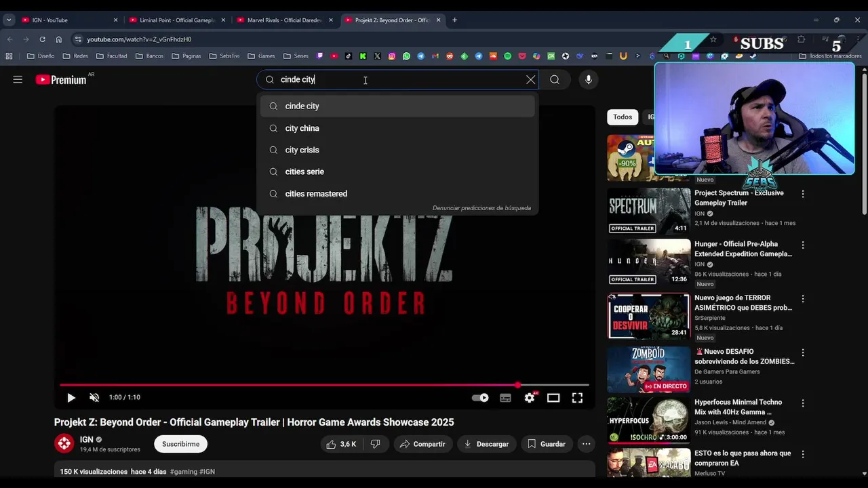
Task: Go to the browser home page
Action: coord(58,39)
